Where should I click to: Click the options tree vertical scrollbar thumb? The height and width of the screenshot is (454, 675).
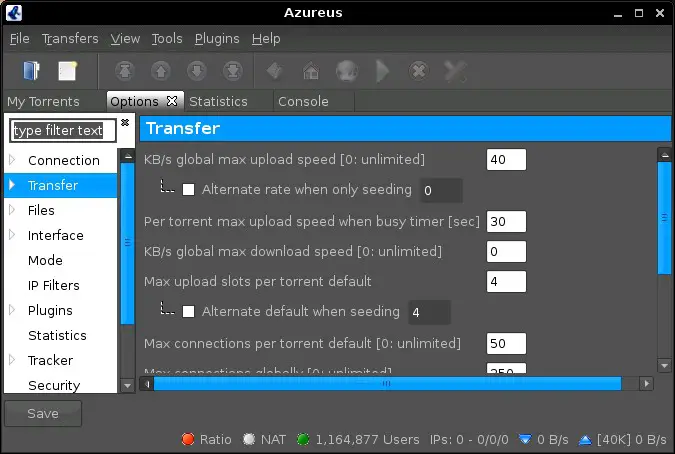coord(127,243)
